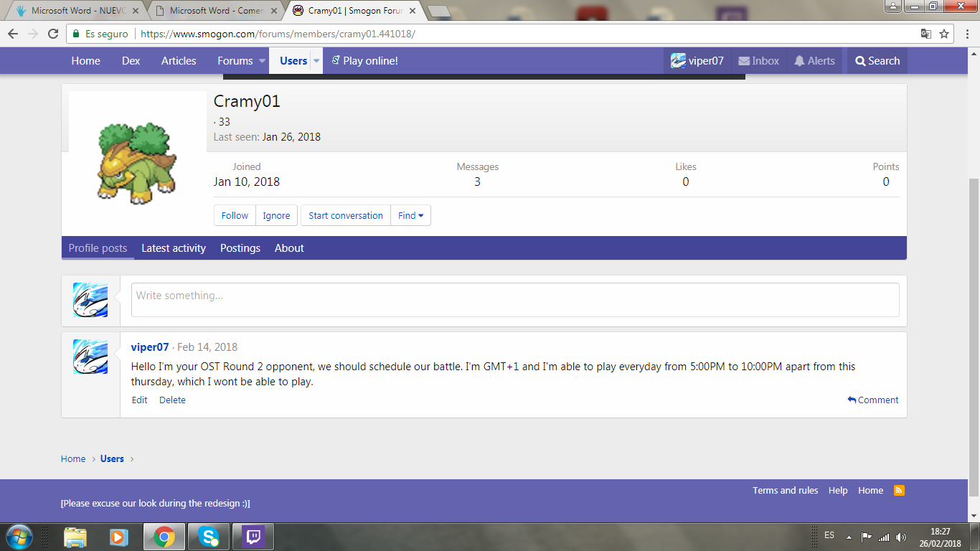The width and height of the screenshot is (980, 551).
Task: Open the Inbox envelope in navigation bar
Action: [758, 61]
